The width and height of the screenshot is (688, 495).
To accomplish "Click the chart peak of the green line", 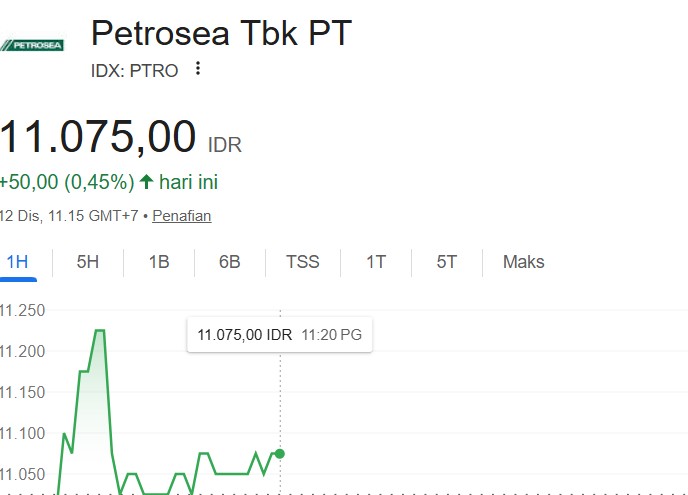I will pyautogui.click(x=99, y=330).
